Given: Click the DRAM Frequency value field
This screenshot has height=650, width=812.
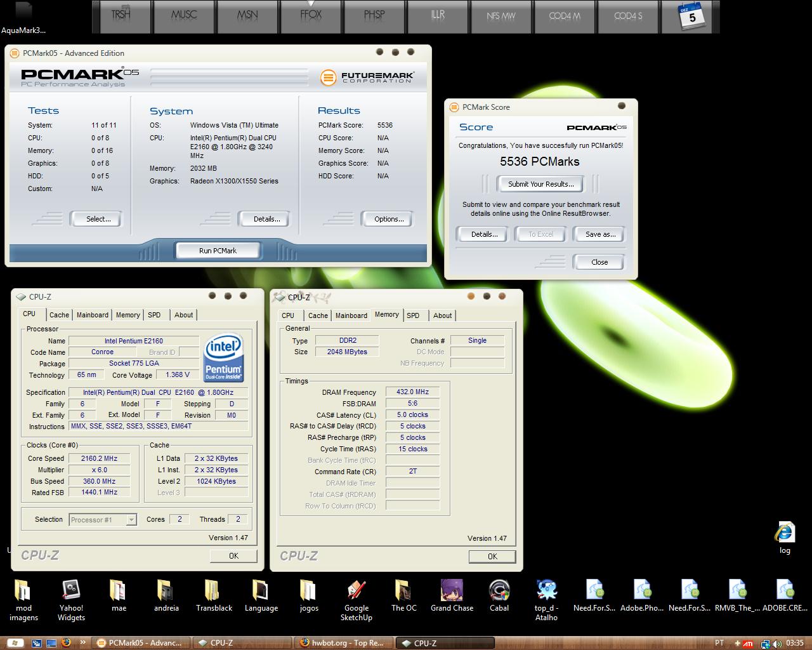Looking at the screenshot, I should tap(412, 392).
